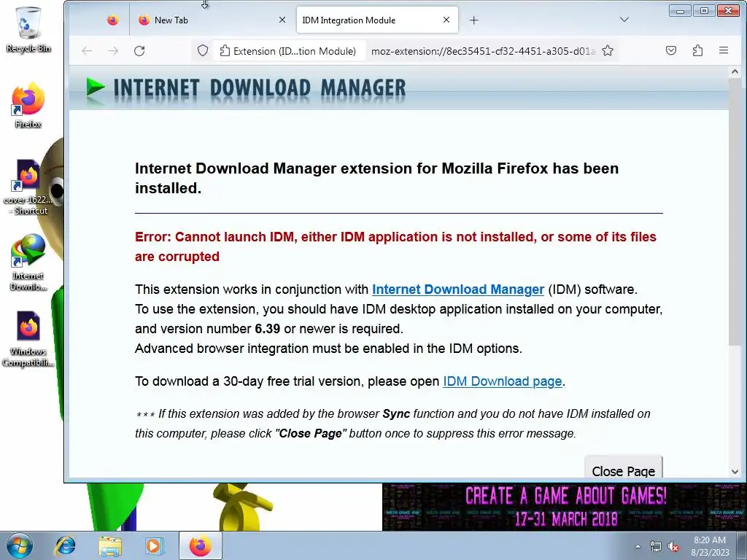
Task: Click the error text about launching IDM
Action: point(395,246)
